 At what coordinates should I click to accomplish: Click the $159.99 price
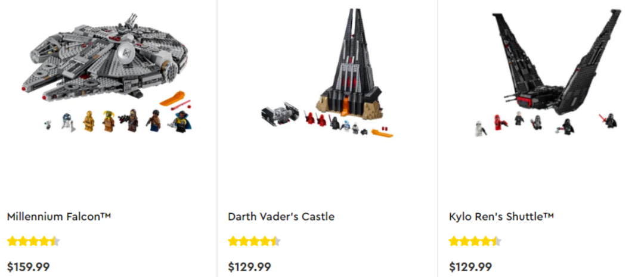[x=29, y=267]
